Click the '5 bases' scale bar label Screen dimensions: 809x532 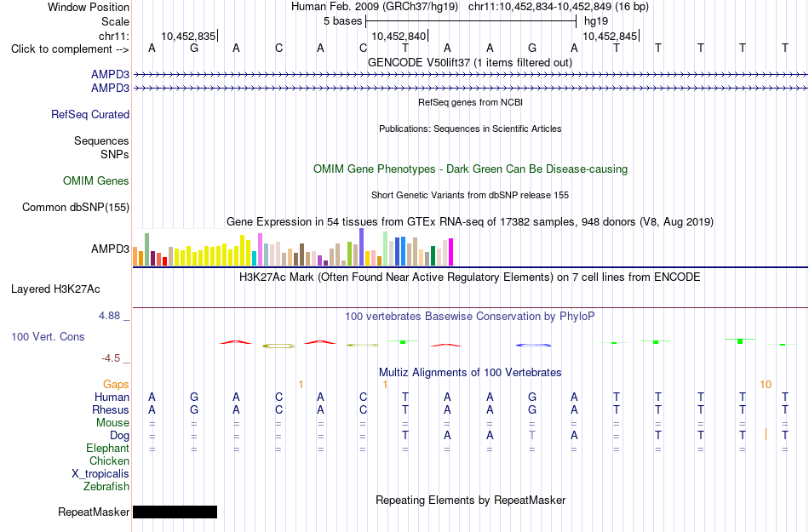coord(342,21)
